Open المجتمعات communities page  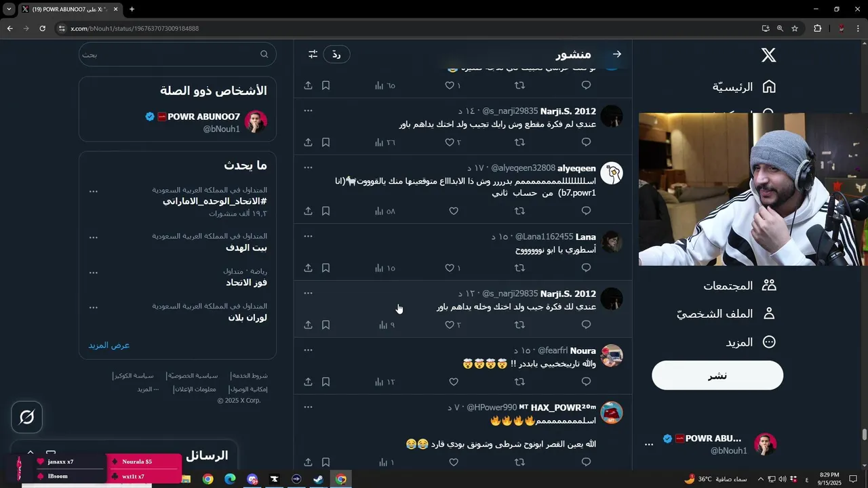click(739, 285)
